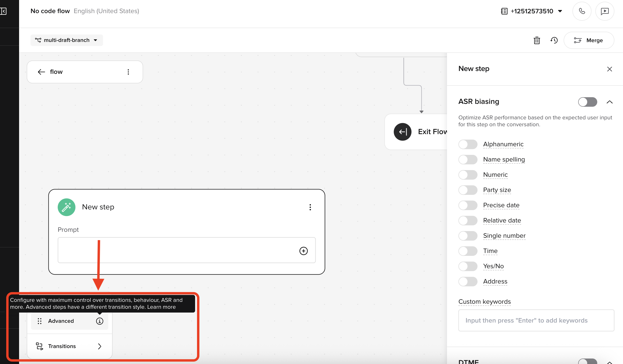Open the three-dot menu on flow card
This screenshot has height=364, width=623.
click(128, 72)
